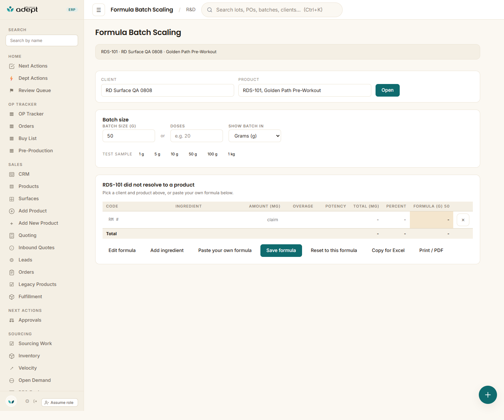Click the plus icon beside Add New Product
This screenshot has height=420, width=504.
click(12, 223)
